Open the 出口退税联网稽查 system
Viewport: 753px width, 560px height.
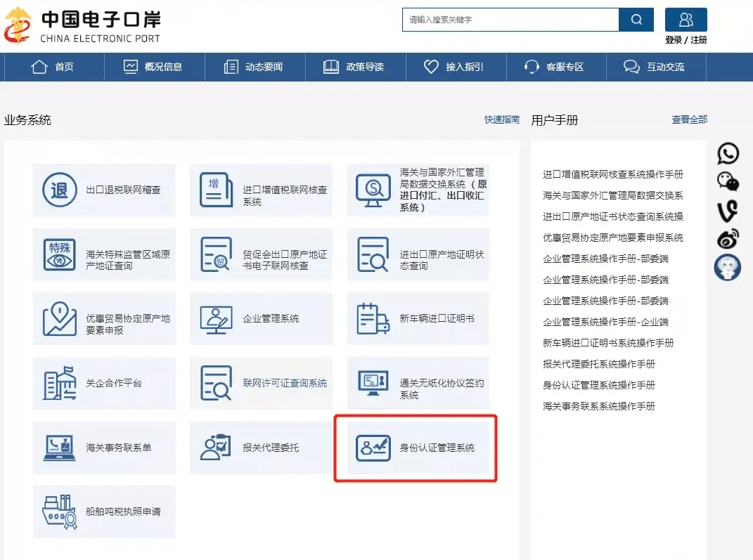[x=104, y=190]
